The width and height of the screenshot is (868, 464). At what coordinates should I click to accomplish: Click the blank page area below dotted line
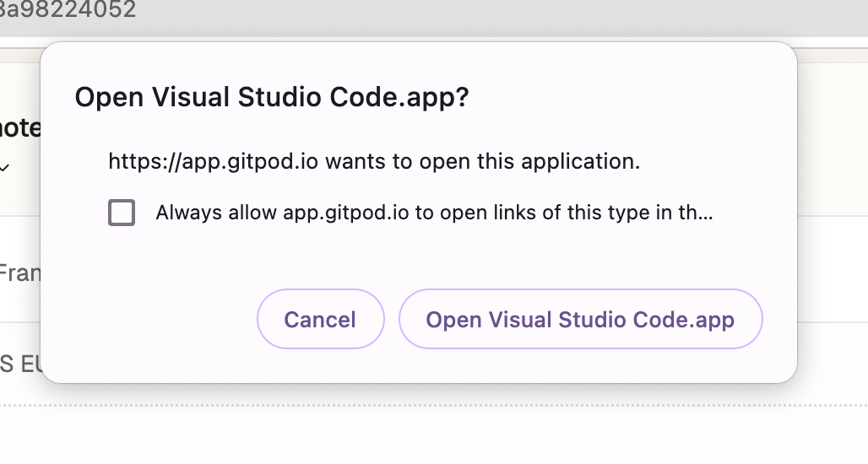[x=434, y=437]
